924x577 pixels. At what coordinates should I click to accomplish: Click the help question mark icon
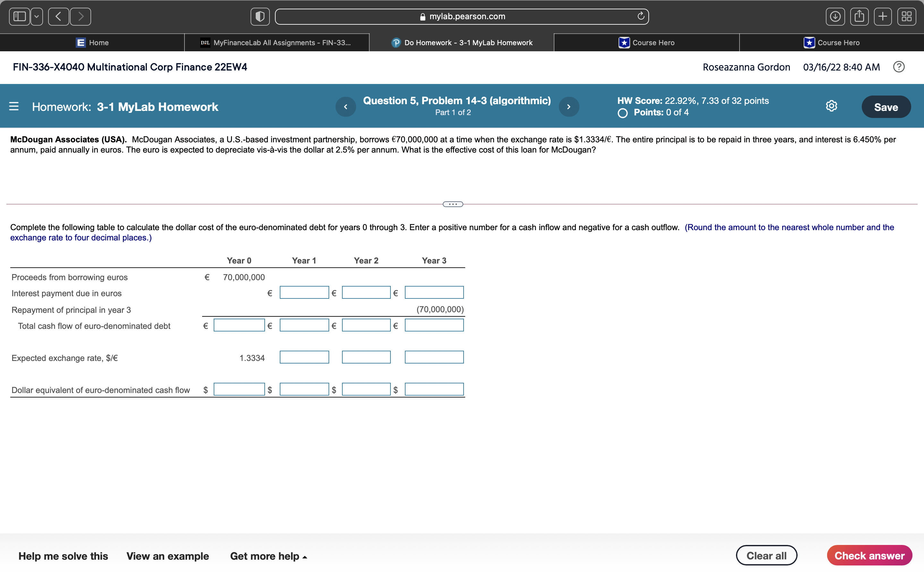pyautogui.click(x=898, y=67)
